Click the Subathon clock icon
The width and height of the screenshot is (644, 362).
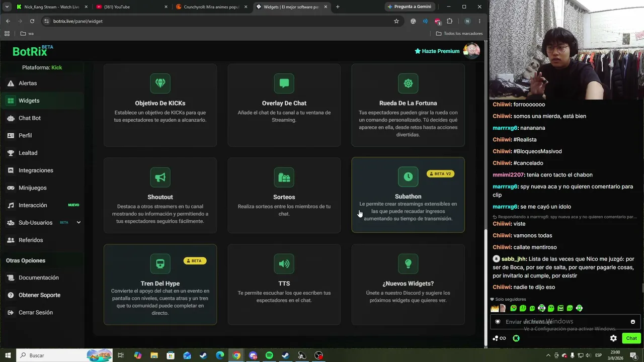pyautogui.click(x=408, y=177)
